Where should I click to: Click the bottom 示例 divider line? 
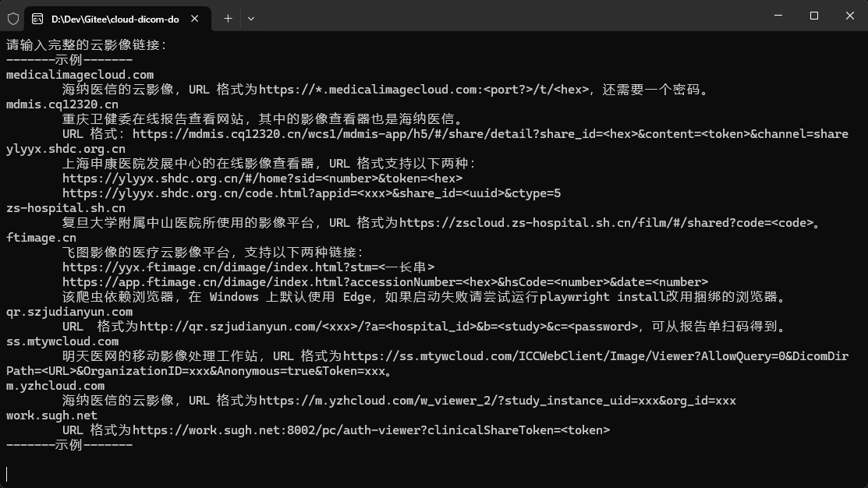[x=68, y=444]
